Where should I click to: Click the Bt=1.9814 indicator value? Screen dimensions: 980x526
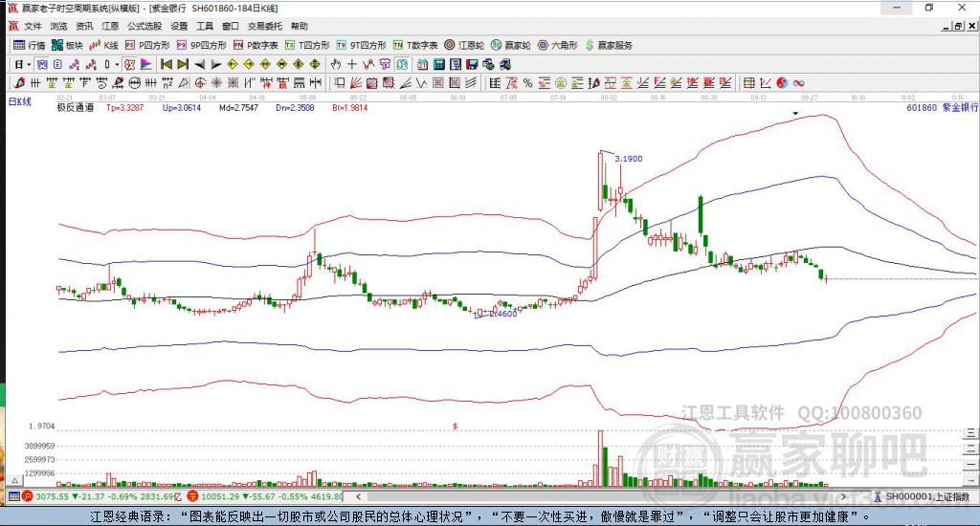350,107
